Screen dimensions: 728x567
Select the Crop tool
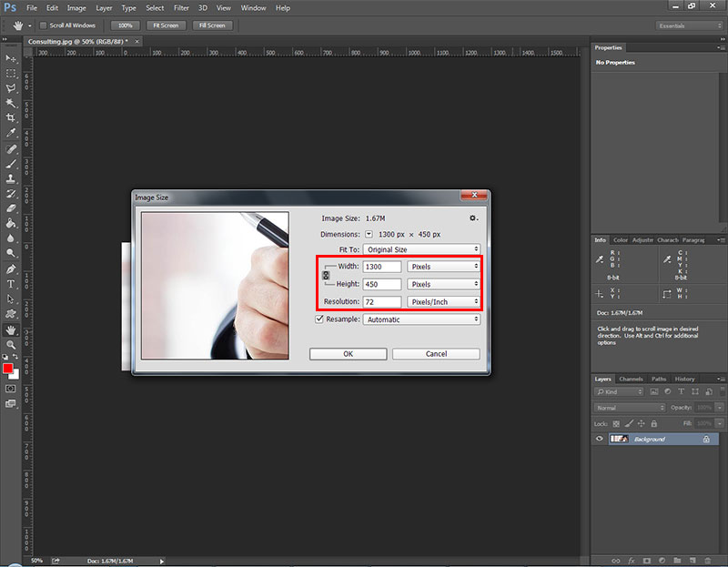pos(11,117)
